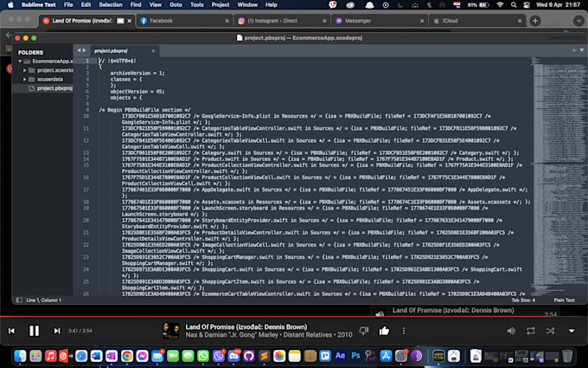This screenshot has width=588, height=368.
Task: Open Google Chrome in the Dock
Action: (127, 356)
